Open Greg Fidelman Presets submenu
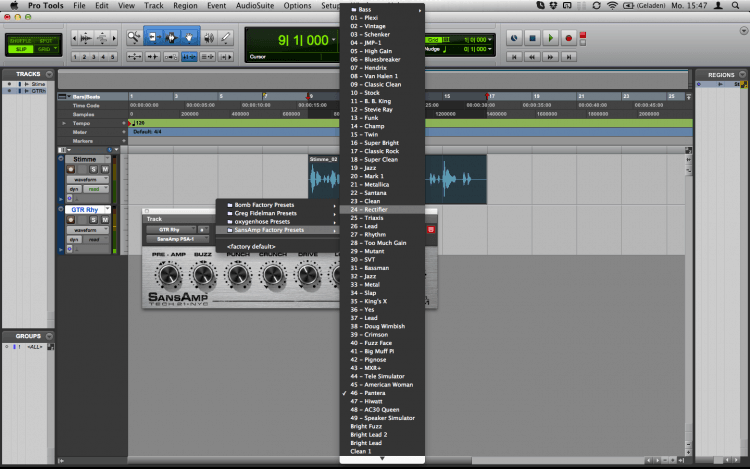The image size is (750, 469). (x=277, y=213)
